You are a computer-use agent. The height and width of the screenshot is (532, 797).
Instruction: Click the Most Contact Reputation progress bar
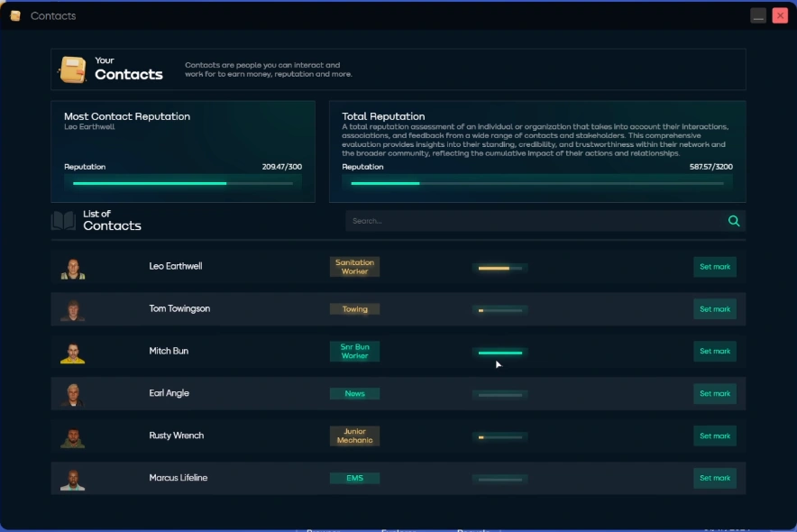point(183,183)
